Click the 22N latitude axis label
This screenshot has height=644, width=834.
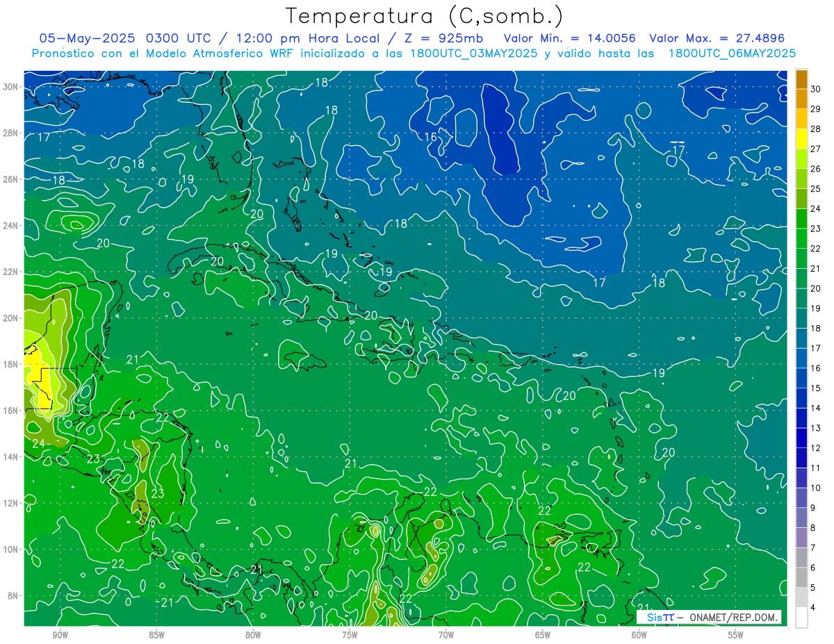pos(11,272)
